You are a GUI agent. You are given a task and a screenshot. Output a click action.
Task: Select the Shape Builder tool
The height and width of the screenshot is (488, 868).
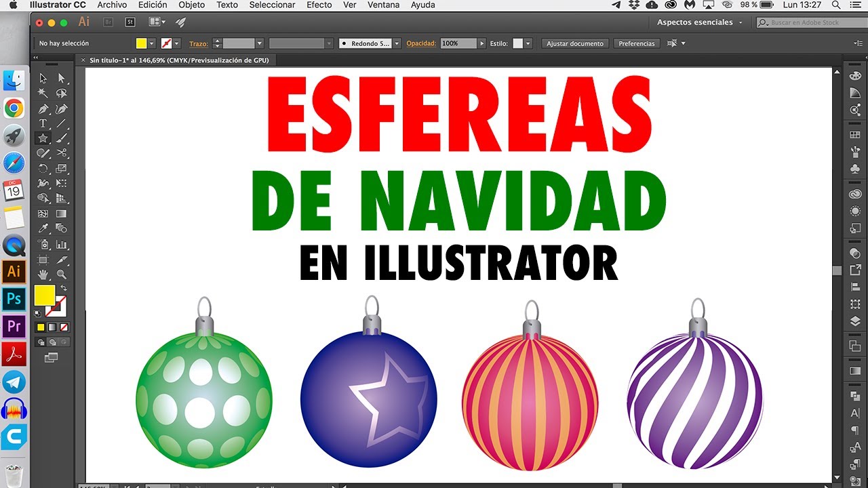pos(43,199)
